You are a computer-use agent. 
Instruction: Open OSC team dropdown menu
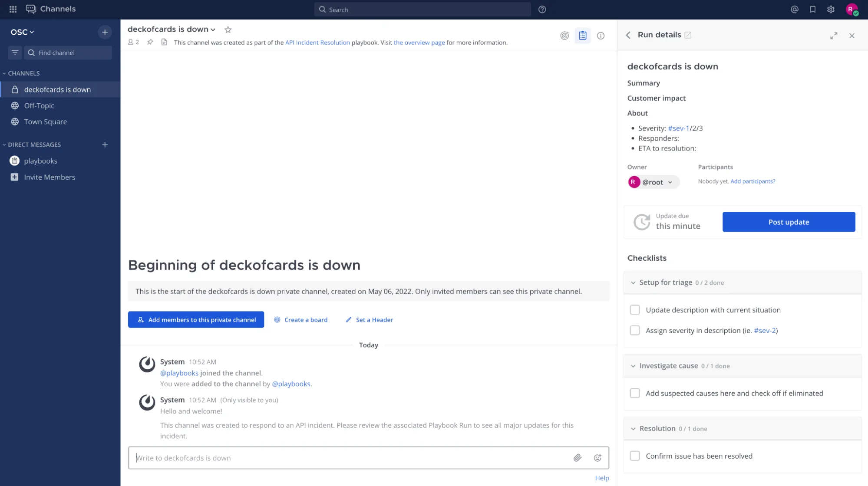[x=22, y=32]
